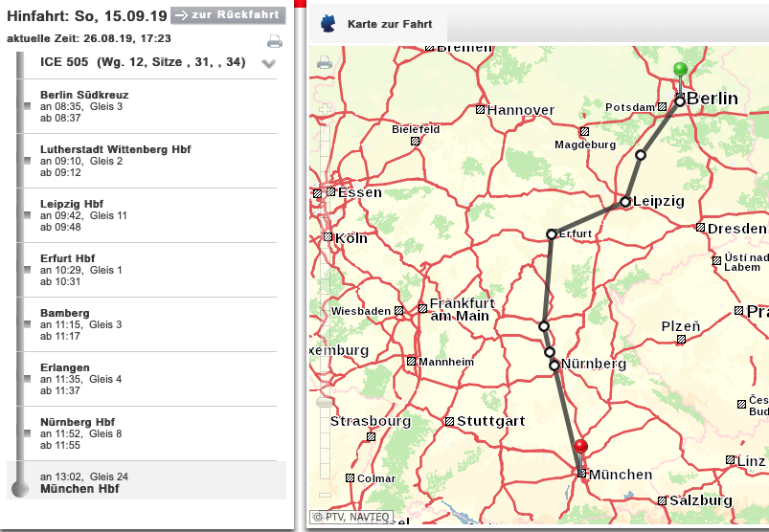Click the PTV, NAVTEQ copyright label
Image resolution: width=769 pixels, height=532 pixels.
(x=352, y=518)
